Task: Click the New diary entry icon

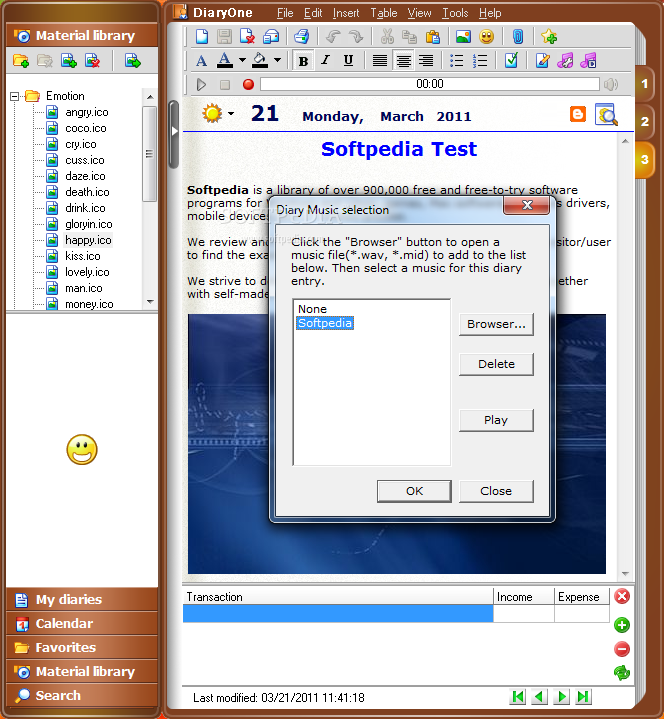Action: (x=202, y=36)
